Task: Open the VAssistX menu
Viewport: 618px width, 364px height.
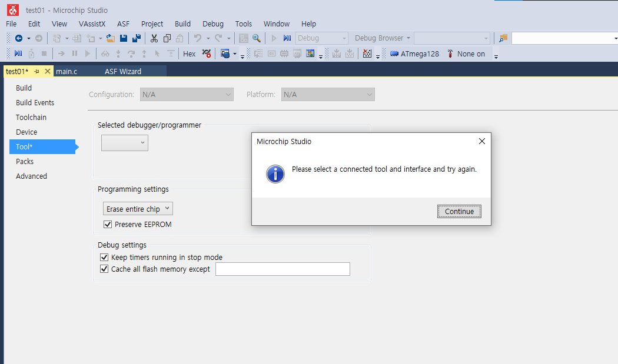Action: 92,24
